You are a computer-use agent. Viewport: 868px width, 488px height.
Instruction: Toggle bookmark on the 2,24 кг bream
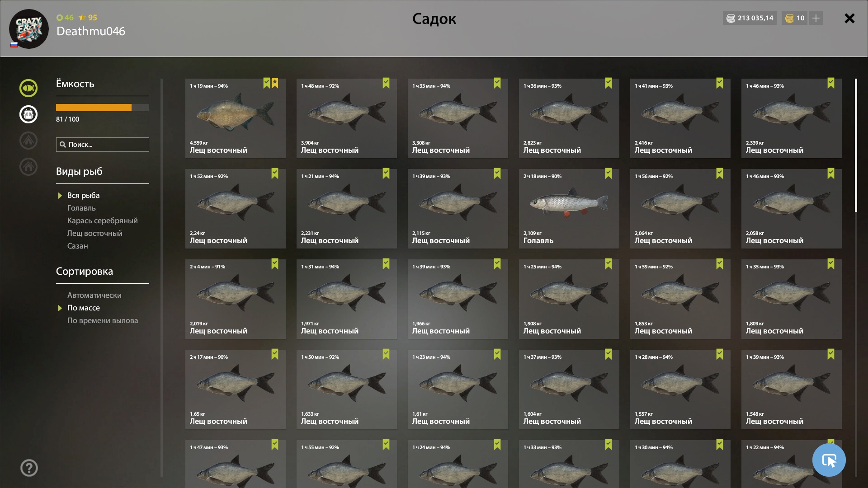pos(275,174)
